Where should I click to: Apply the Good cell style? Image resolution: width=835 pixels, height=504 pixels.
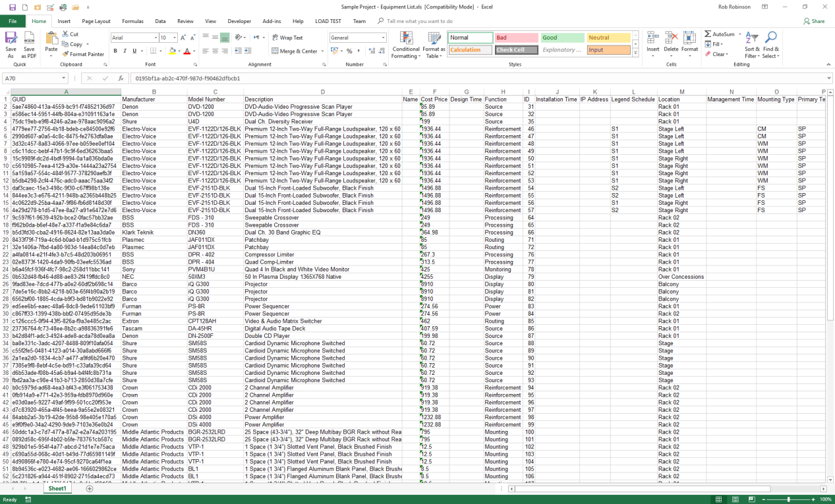point(562,38)
